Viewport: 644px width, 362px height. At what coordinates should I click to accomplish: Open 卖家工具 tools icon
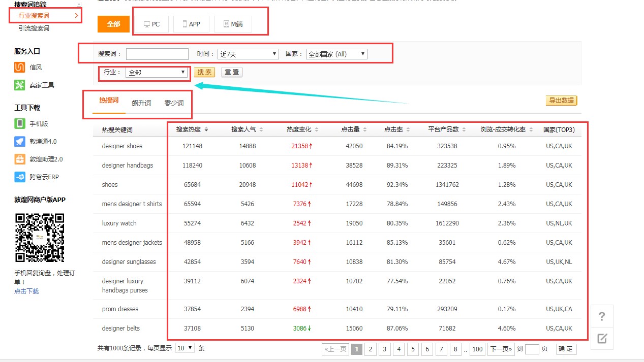point(20,85)
